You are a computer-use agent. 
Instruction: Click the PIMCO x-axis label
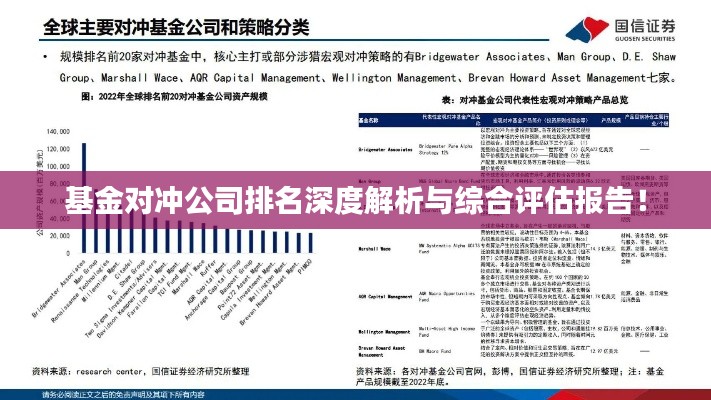(305, 268)
